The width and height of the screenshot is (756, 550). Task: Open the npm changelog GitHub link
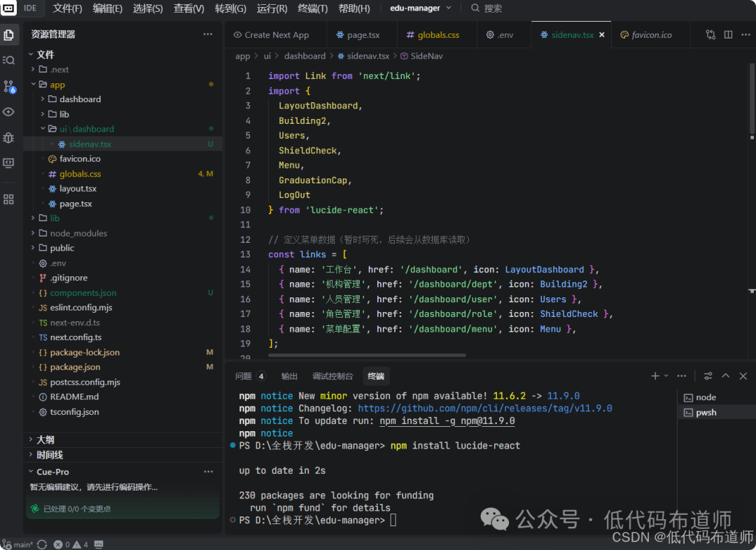(x=484, y=408)
